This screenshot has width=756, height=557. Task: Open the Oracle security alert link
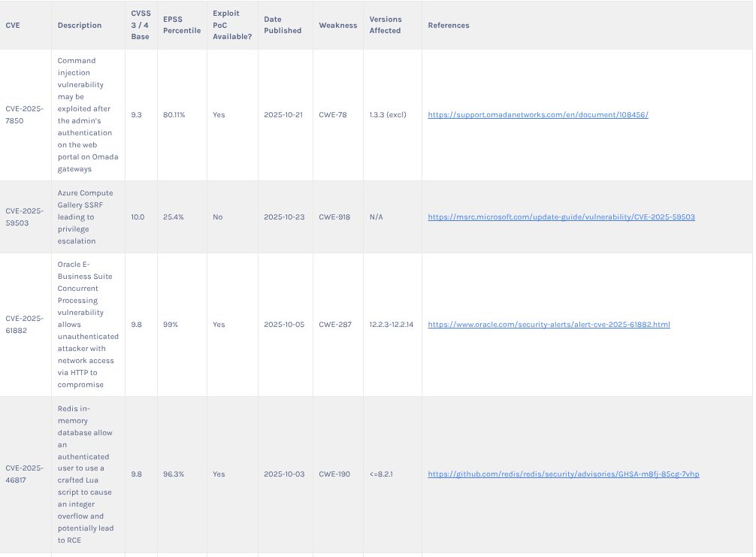click(549, 325)
